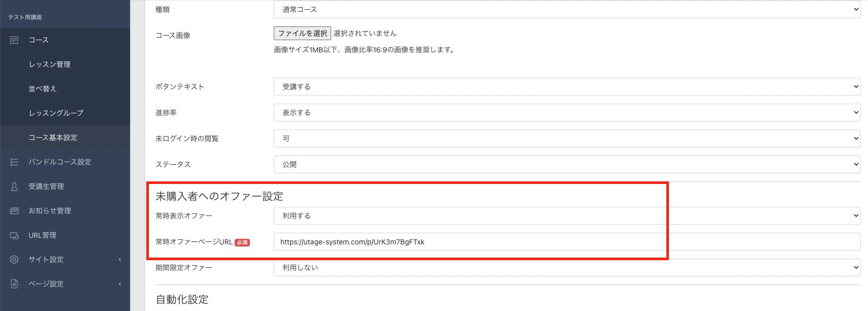Click the URL management icon

pyautogui.click(x=14, y=235)
